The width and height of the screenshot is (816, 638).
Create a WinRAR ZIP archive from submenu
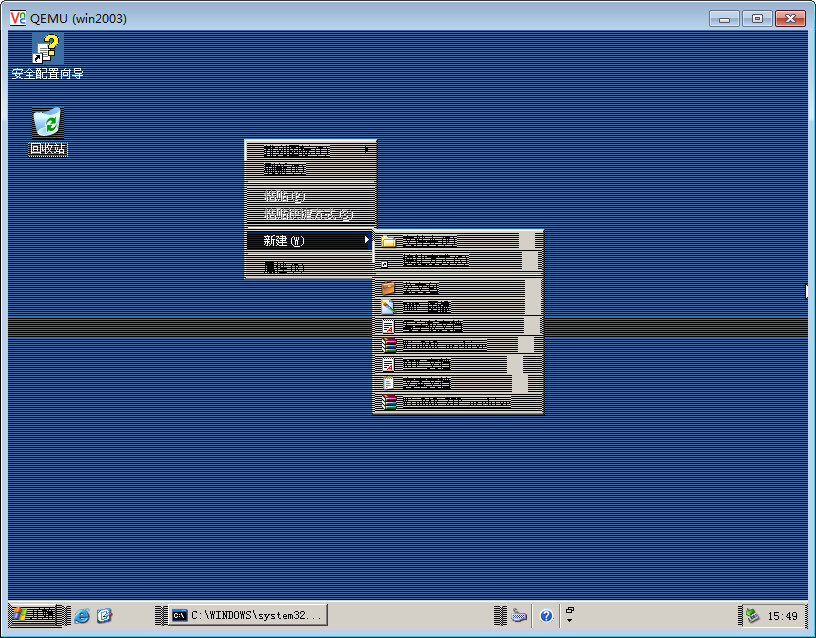[456, 402]
